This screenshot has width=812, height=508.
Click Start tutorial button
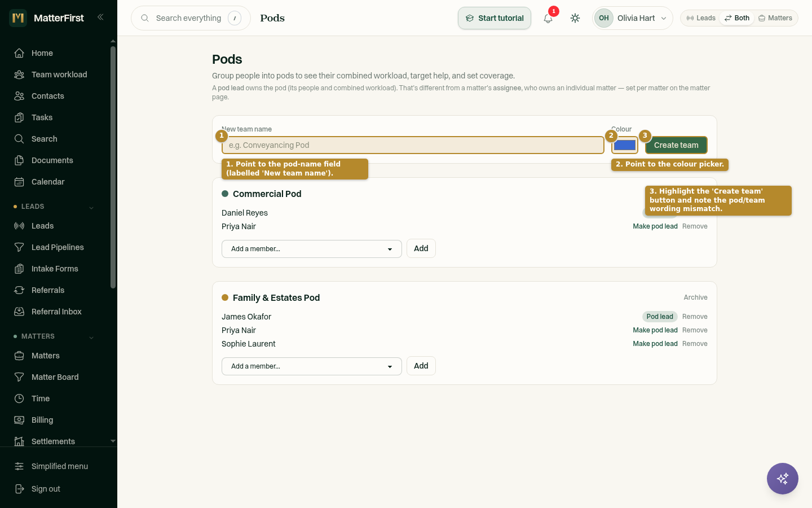495,18
